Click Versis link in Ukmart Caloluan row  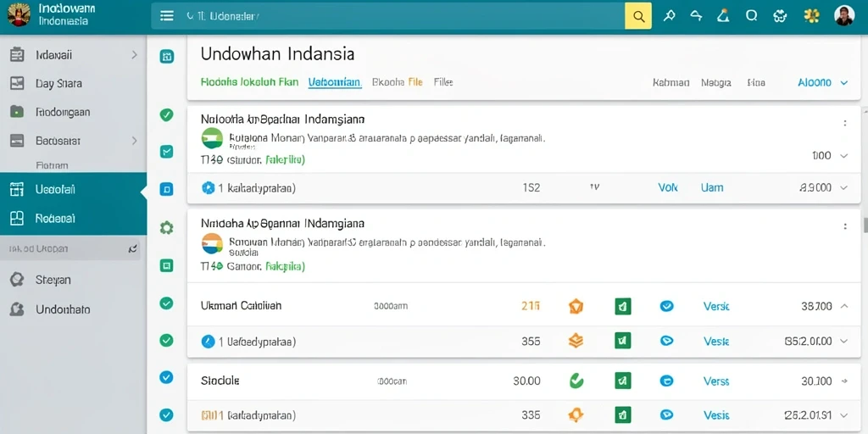(x=716, y=306)
